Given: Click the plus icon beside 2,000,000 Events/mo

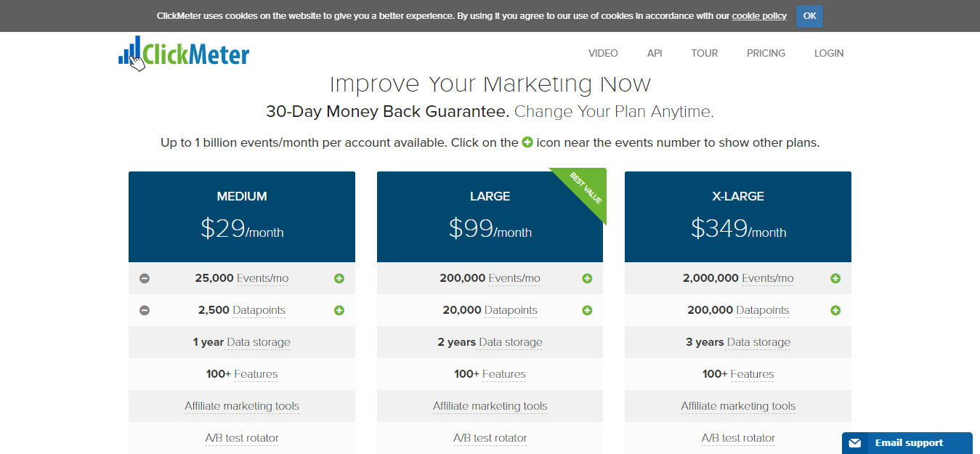Looking at the screenshot, I should pos(835,278).
